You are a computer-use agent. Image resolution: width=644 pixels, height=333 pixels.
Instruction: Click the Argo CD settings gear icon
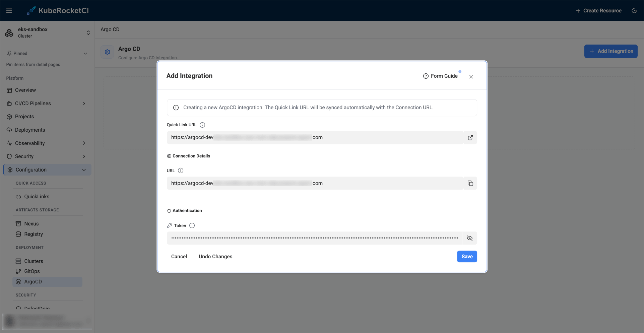tap(107, 52)
